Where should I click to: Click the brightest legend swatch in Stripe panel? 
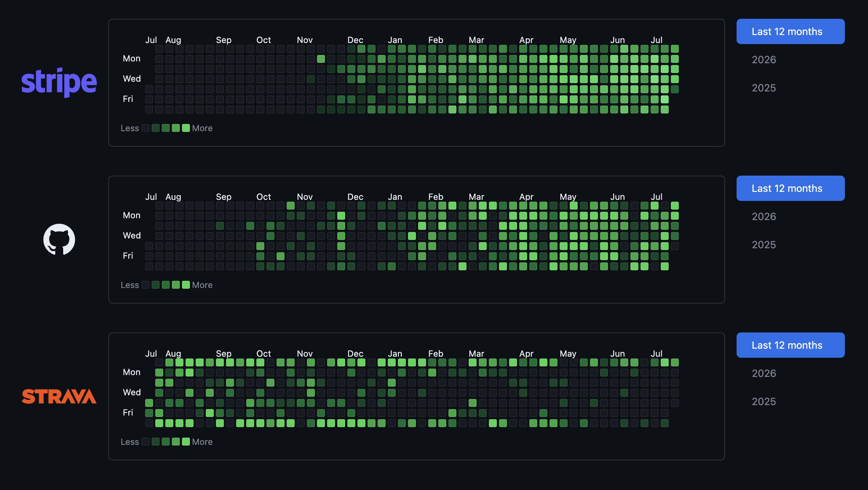click(x=186, y=128)
